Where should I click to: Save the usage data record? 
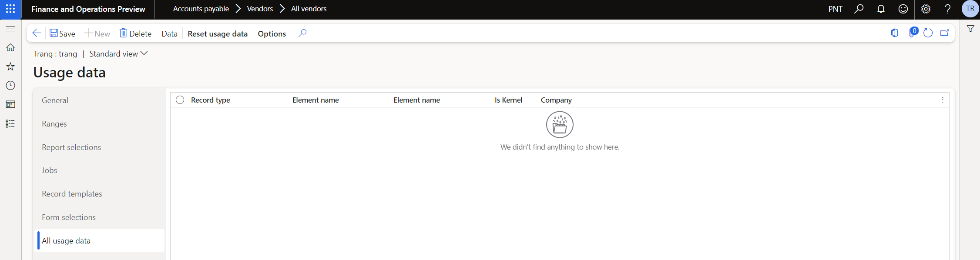[62, 33]
